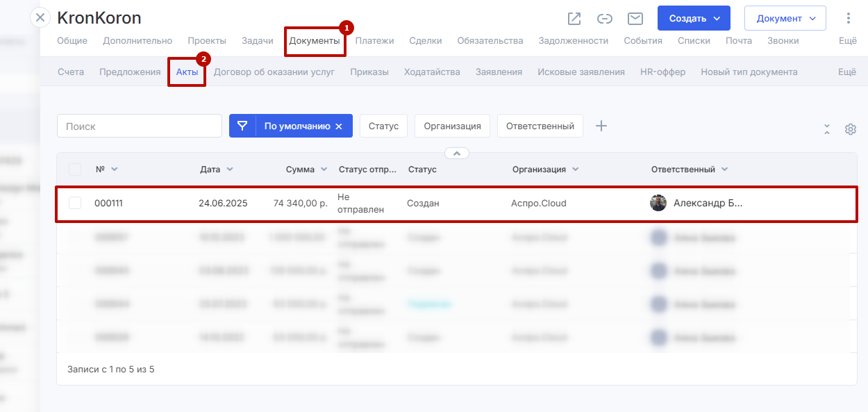Open table settings gear icon
This screenshot has height=412, width=868.
[x=851, y=129]
